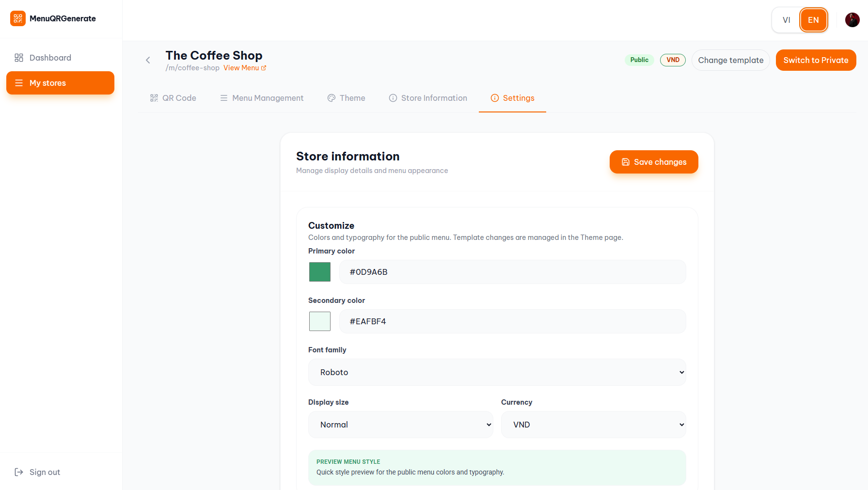Go to Store Information tab
Screen dimensions: 868x490
pos(428,98)
